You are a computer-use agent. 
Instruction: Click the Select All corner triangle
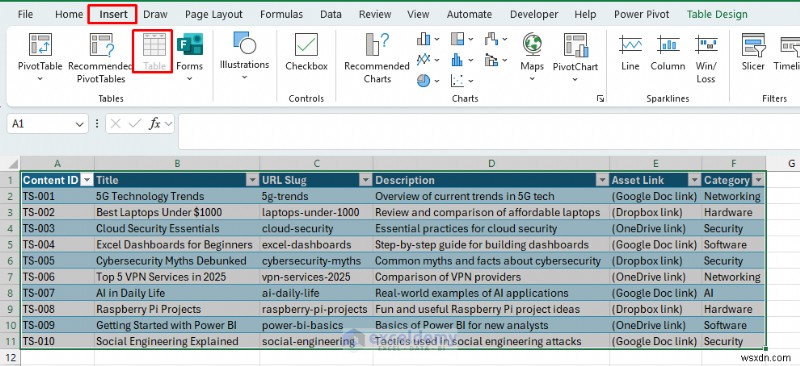(13, 164)
